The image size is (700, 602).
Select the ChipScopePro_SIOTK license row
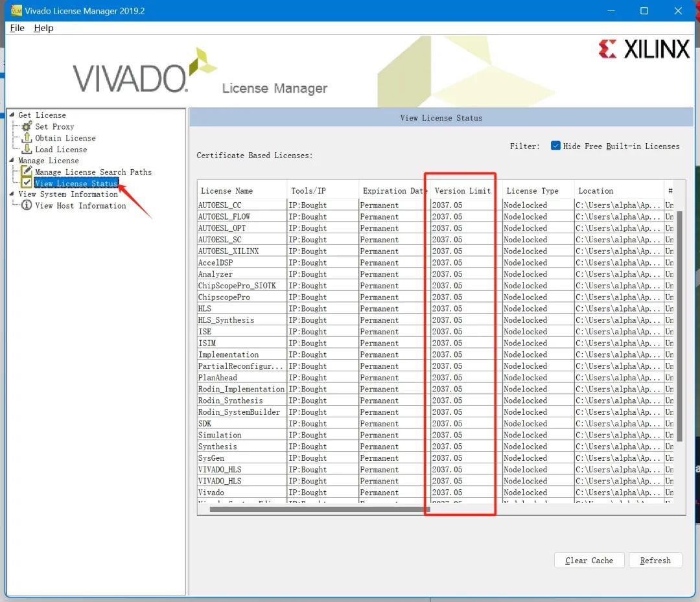436,286
